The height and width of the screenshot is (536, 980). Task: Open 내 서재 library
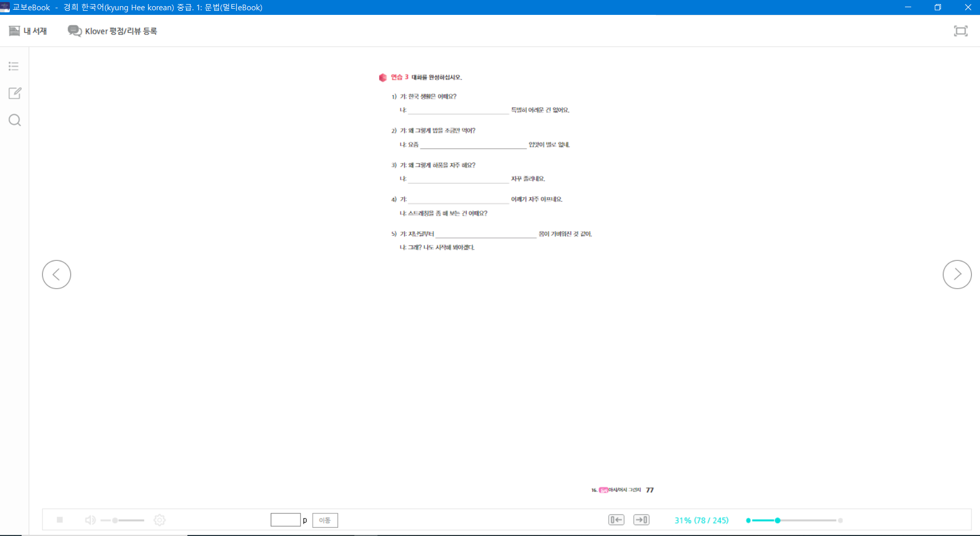(x=28, y=31)
